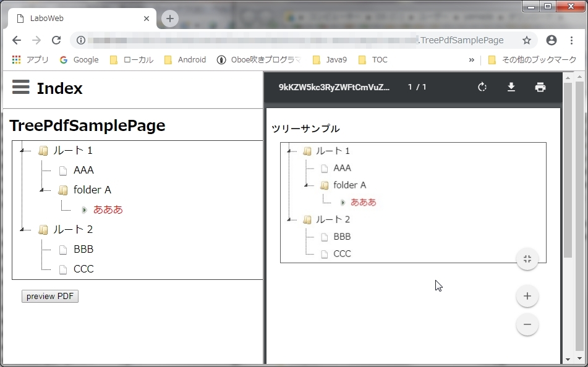Select the red あああ item in left tree
The width and height of the screenshot is (588, 367).
[108, 209]
